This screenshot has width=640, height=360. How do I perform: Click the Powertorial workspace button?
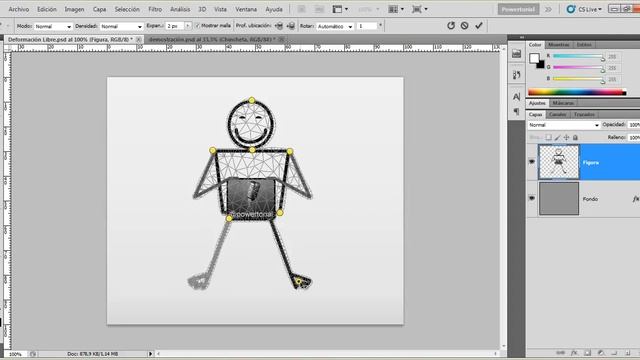pos(518,9)
